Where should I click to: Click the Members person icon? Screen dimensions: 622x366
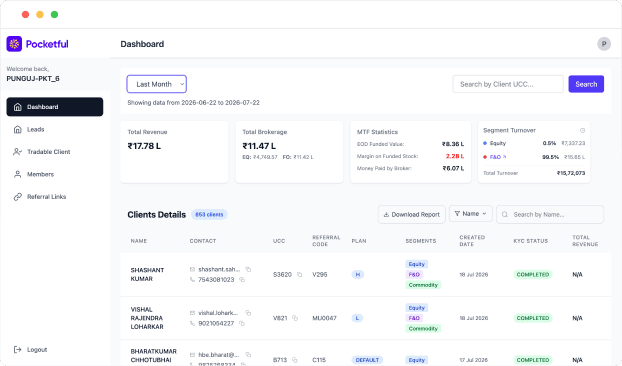coord(17,174)
